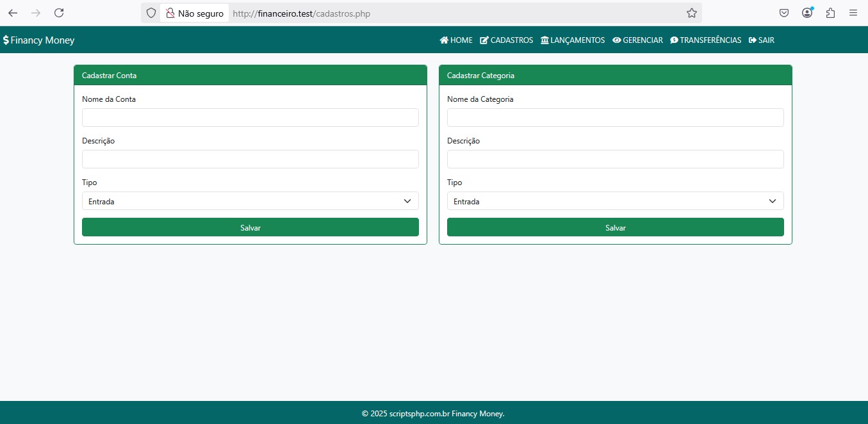
Task: Navigate to TRANSFERÊNCIAS in the navbar
Action: point(705,40)
